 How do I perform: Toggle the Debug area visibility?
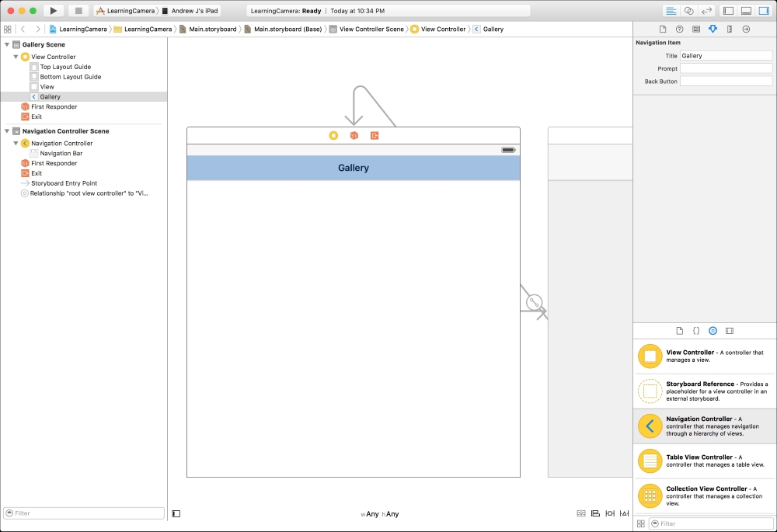click(747, 10)
